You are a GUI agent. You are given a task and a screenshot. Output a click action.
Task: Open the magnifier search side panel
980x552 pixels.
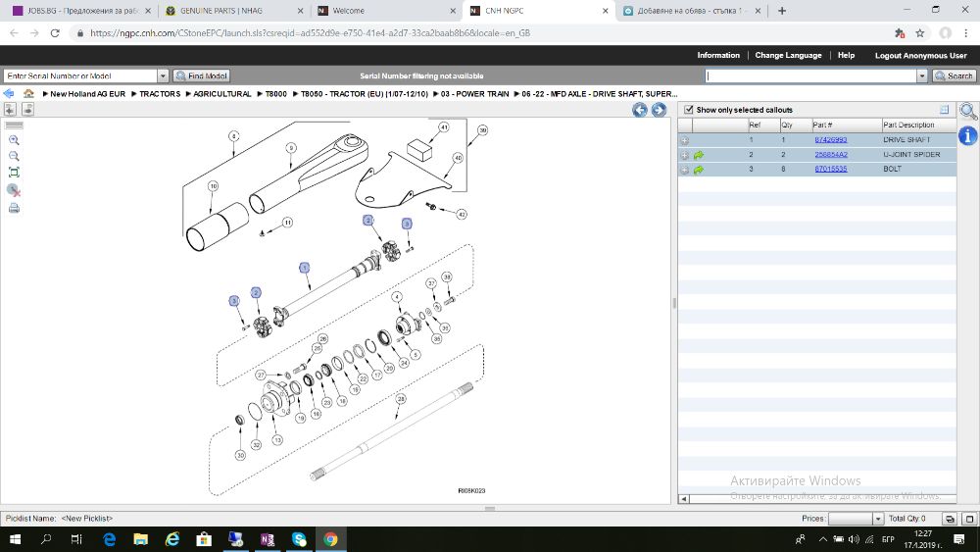tap(967, 111)
